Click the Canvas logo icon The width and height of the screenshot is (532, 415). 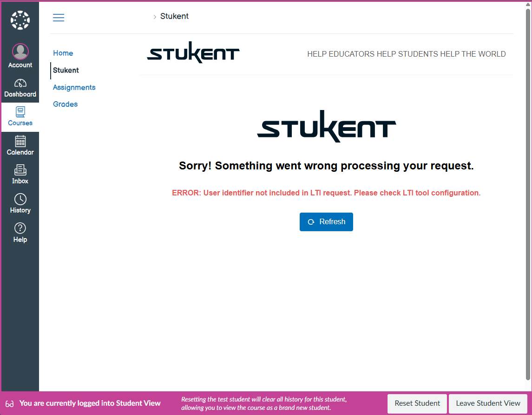click(x=20, y=20)
